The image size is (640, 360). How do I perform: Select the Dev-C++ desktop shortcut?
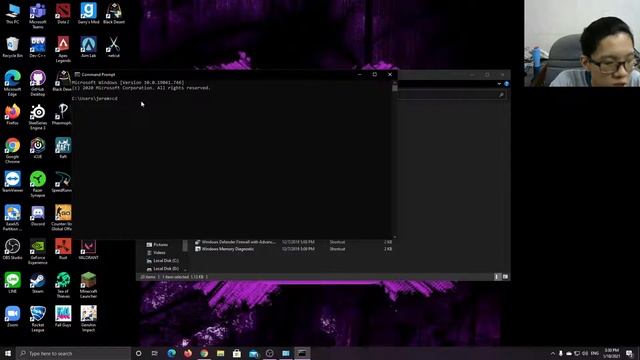38,47
